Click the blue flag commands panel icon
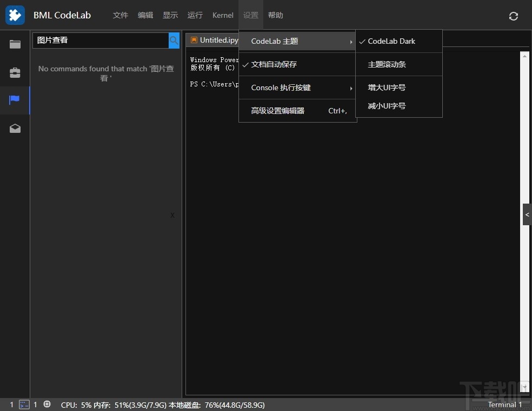532x411 pixels. coord(15,100)
